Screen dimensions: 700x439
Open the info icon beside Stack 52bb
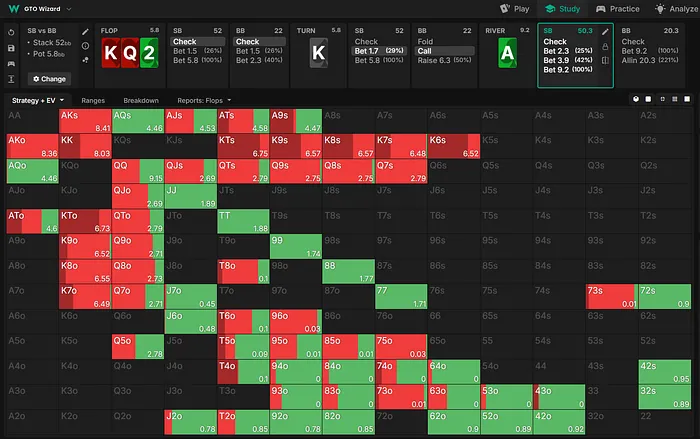coord(86,46)
